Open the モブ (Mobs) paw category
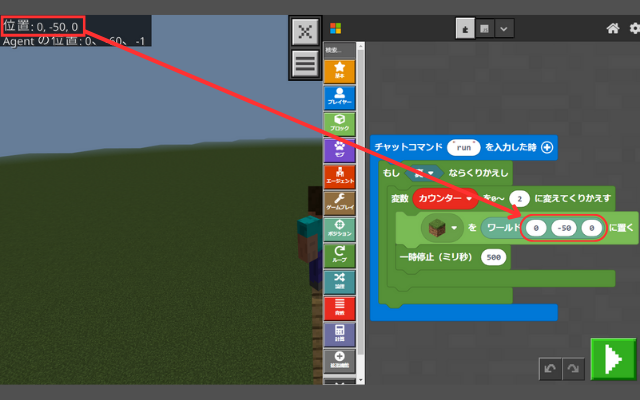 [x=339, y=150]
